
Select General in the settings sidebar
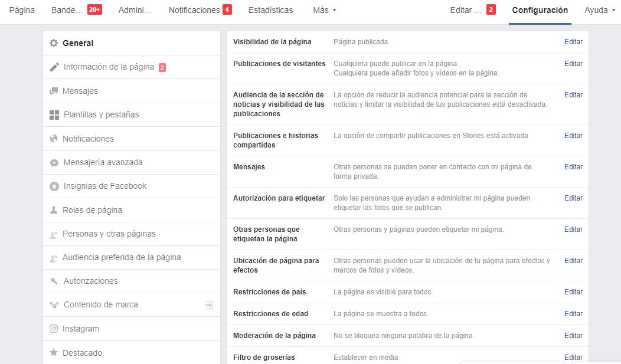(x=132, y=43)
